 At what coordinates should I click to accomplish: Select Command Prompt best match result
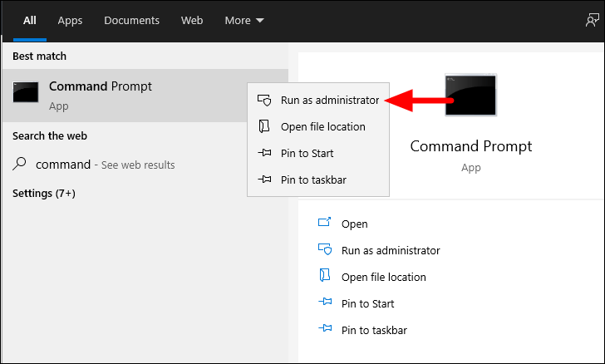coord(145,96)
